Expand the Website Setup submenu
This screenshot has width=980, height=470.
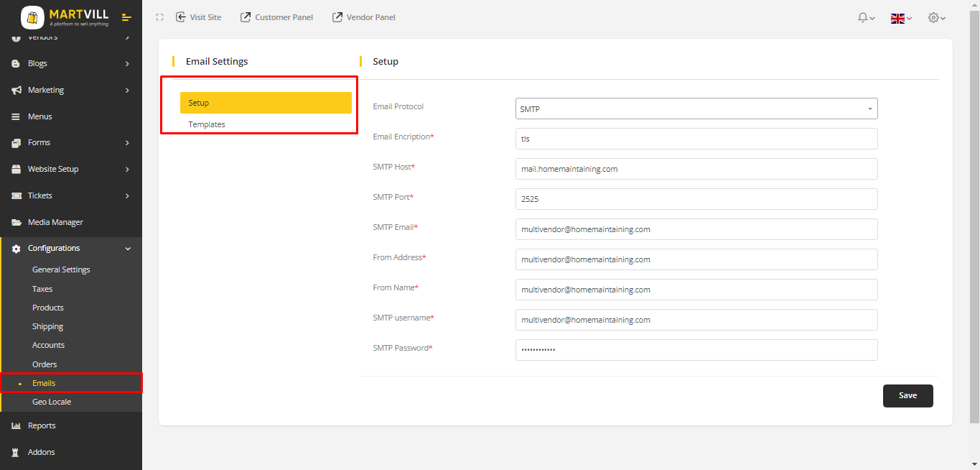pos(70,169)
